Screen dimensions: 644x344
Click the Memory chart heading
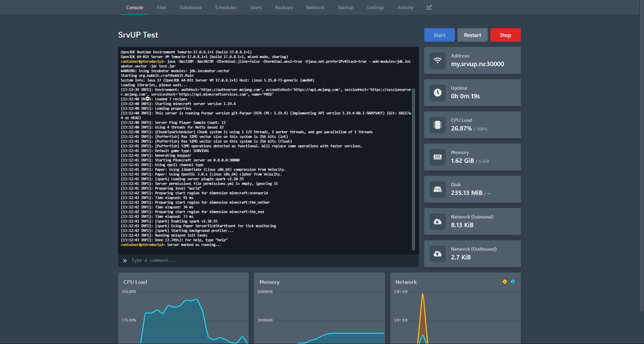pos(269,282)
